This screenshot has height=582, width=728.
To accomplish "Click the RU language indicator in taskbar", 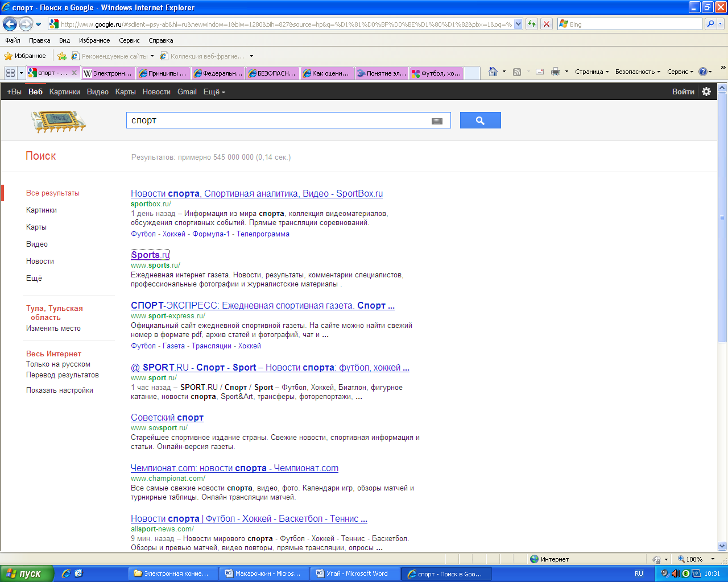I will point(639,573).
